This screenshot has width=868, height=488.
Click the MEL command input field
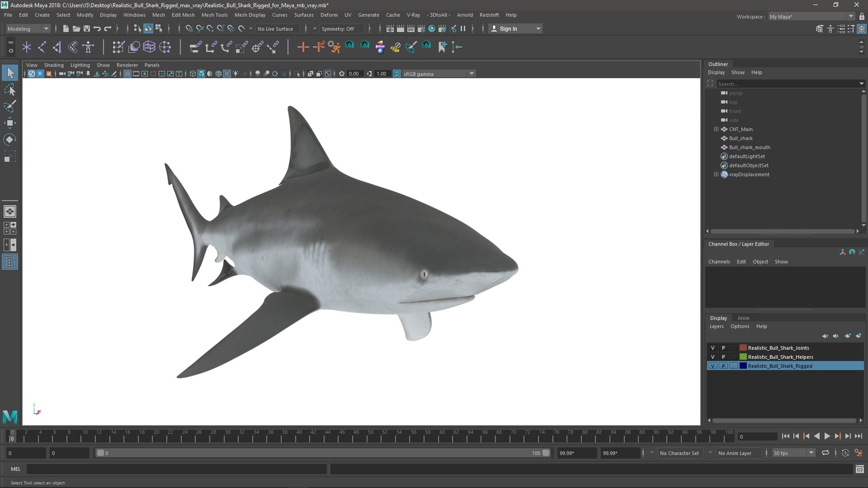[176, 469]
